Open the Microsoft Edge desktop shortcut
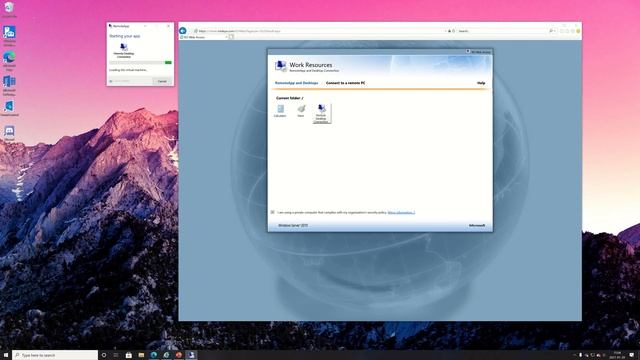Screen dimensions: 640x360 [x=9, y=61]
